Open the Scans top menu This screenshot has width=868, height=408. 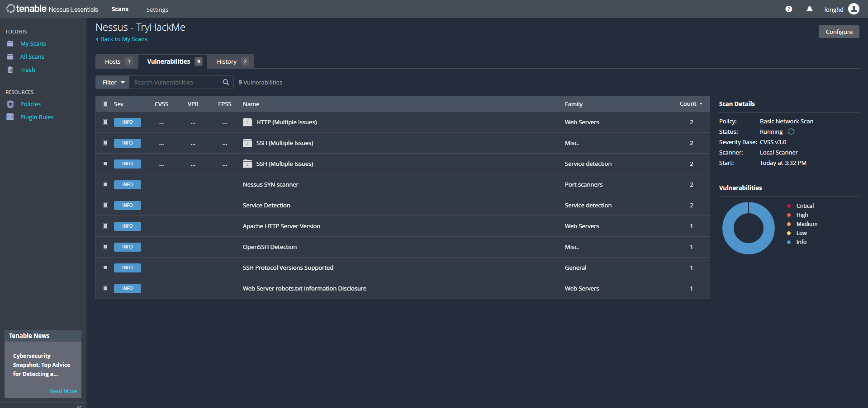[120, 9]
